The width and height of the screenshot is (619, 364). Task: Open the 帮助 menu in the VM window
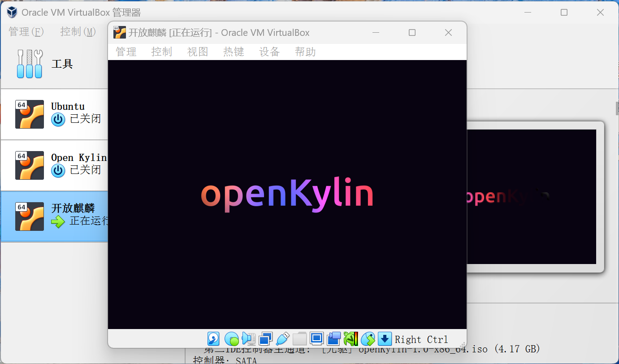click(305, 52)
